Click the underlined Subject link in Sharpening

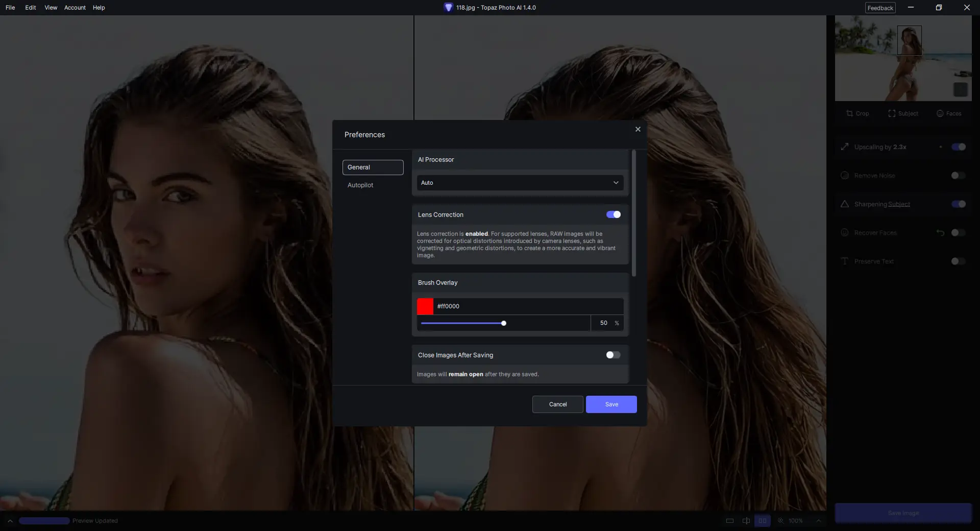[x=899, y=204]
